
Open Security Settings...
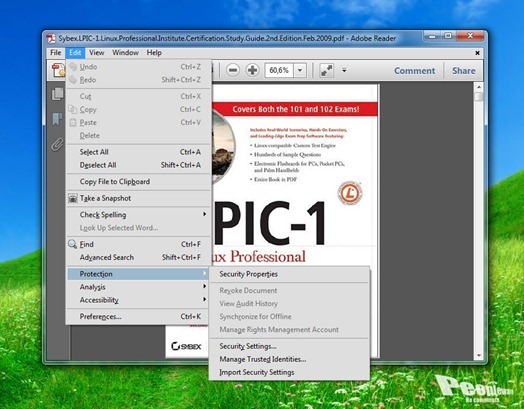289,346
